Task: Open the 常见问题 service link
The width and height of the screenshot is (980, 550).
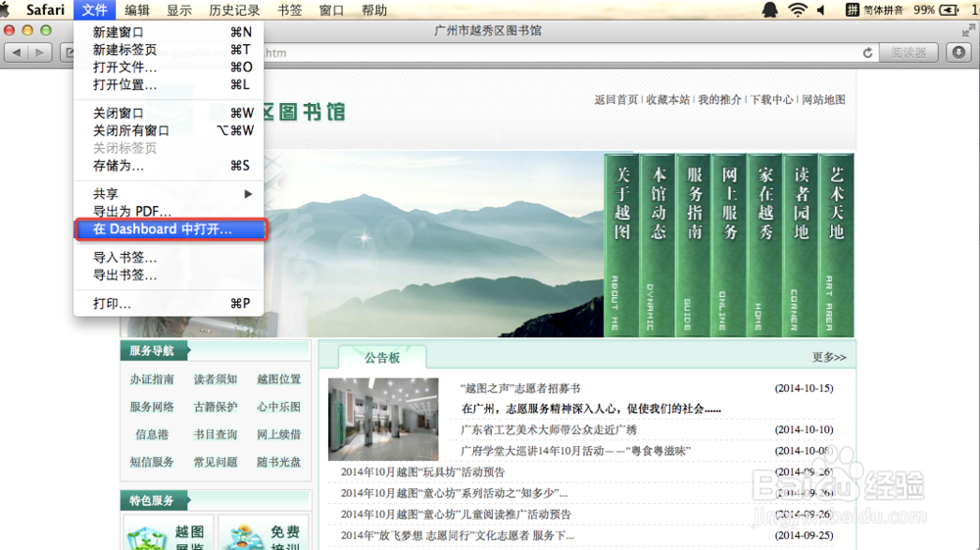Action: pos(215,462)
